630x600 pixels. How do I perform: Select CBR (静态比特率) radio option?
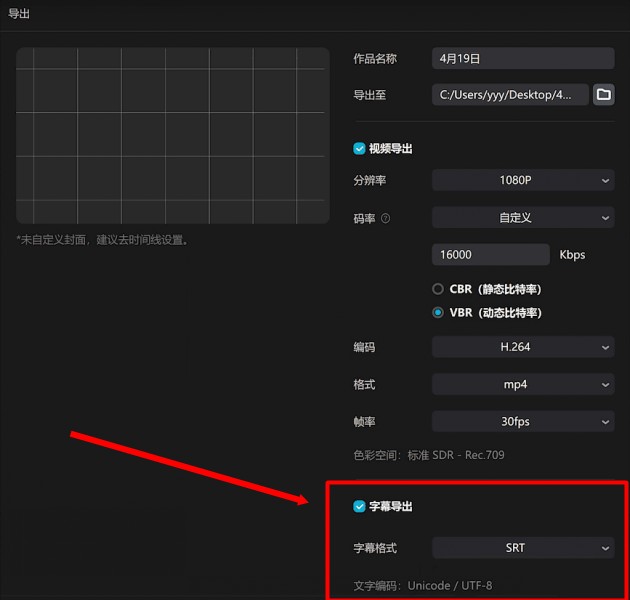tap(438, 289)
